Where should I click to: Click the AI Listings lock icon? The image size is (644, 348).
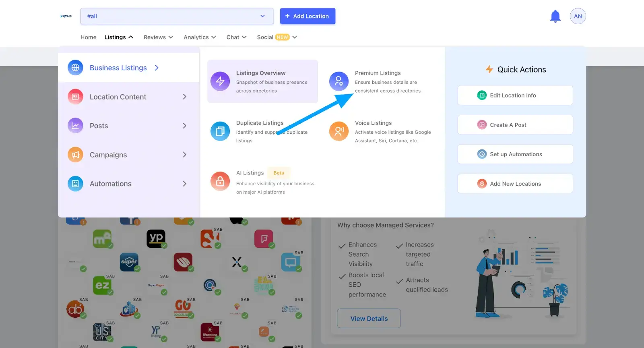pos(220,181)
